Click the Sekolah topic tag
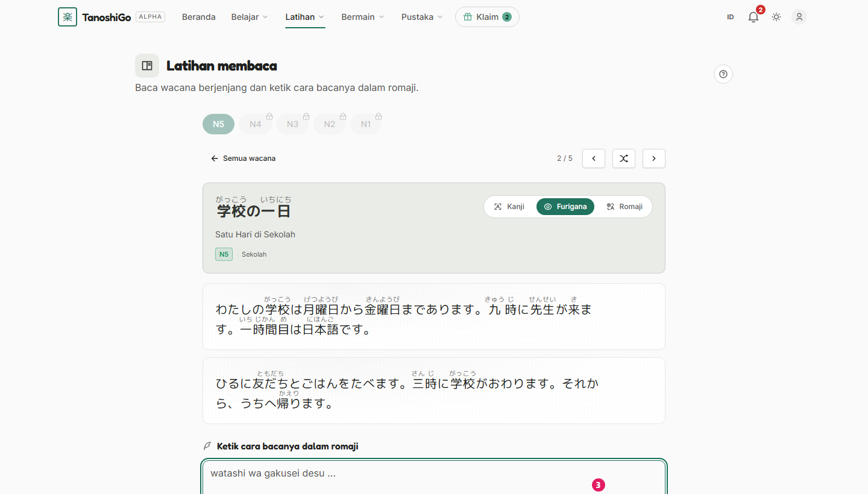868x494 pixels. (x=254, y=254)
